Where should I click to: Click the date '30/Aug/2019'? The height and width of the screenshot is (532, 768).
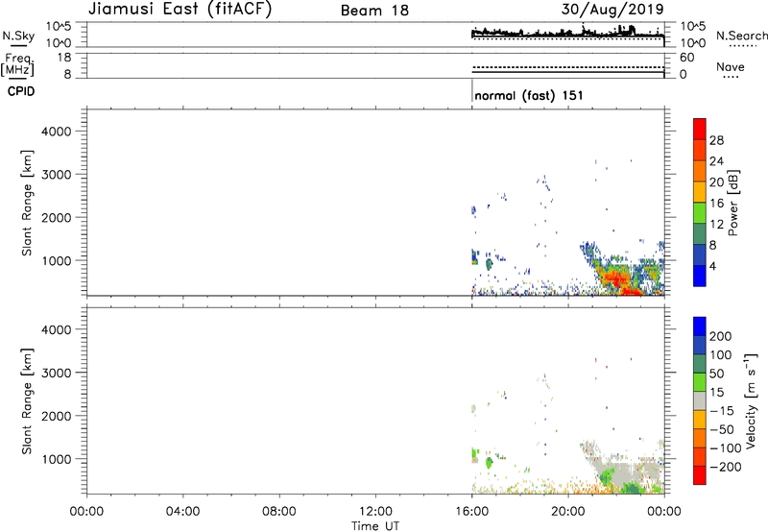(612, 9)
